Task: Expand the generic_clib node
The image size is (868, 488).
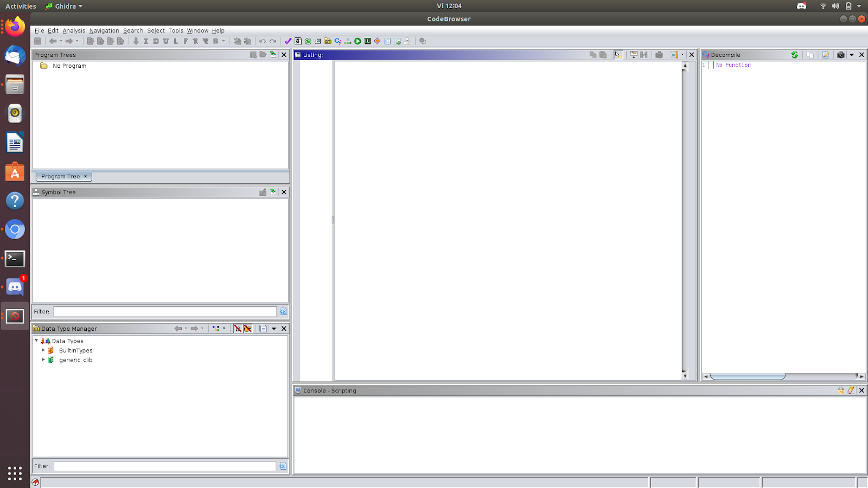Action: (x=43, y=359)
